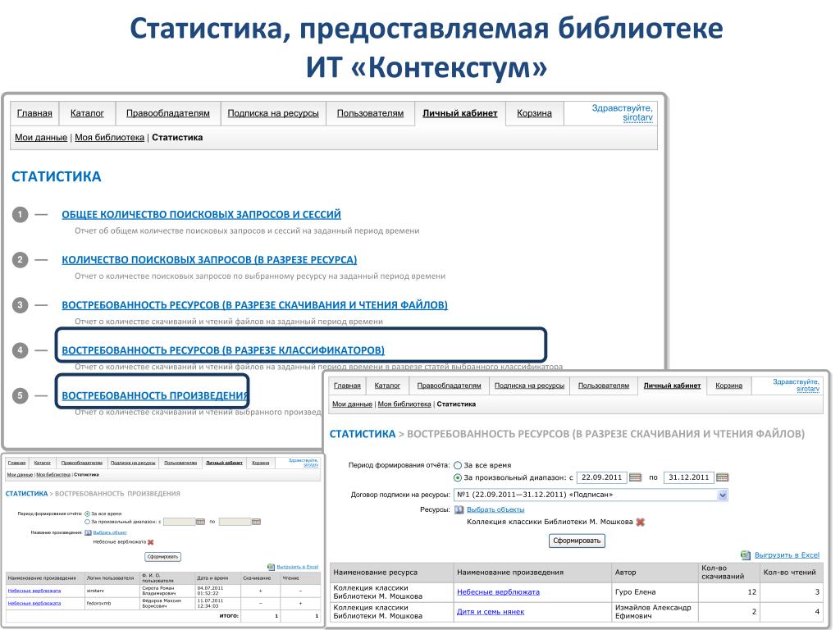Click the sirotarv username on main Статистика page
The width and height of the screenshot is (840, 630).
(x=638, y=117)
